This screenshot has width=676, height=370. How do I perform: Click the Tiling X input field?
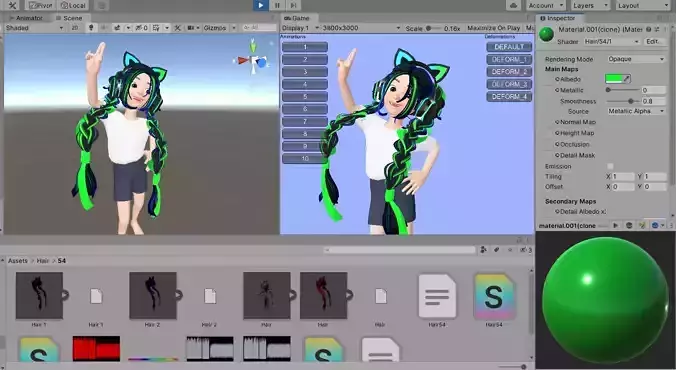623,177
